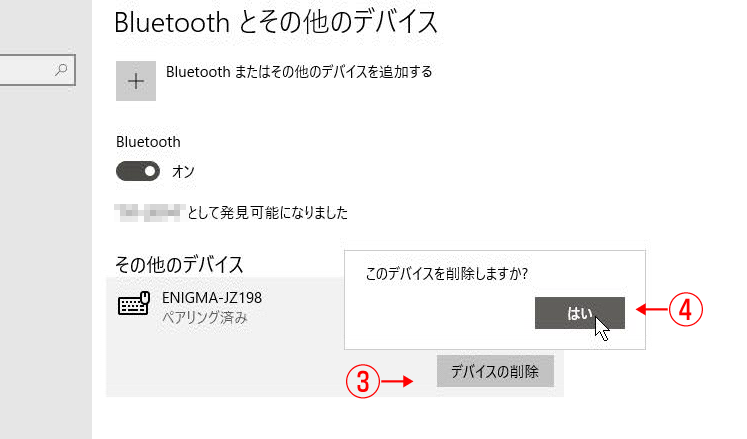Viewport: 747px width, 439px height.
Task: Confirm removal with the はい button
Action: [x=579, y=313]
